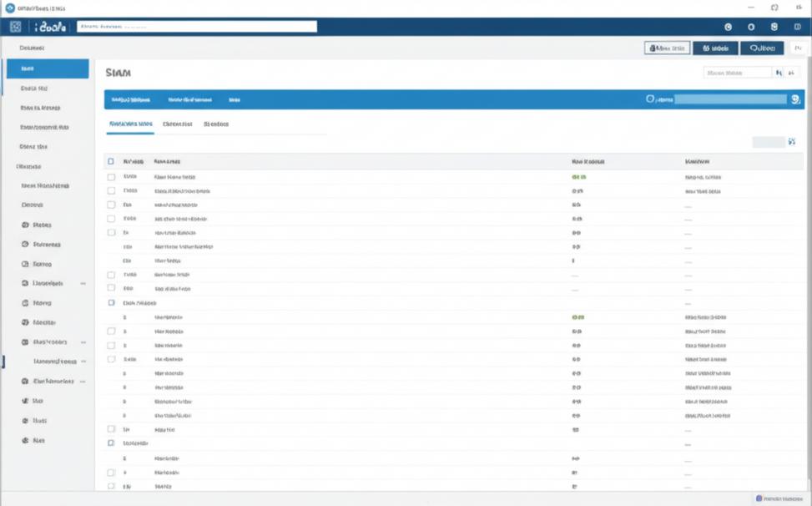
Task: Click the rightmost square icon in the blue header
Action: coord(797,27)
